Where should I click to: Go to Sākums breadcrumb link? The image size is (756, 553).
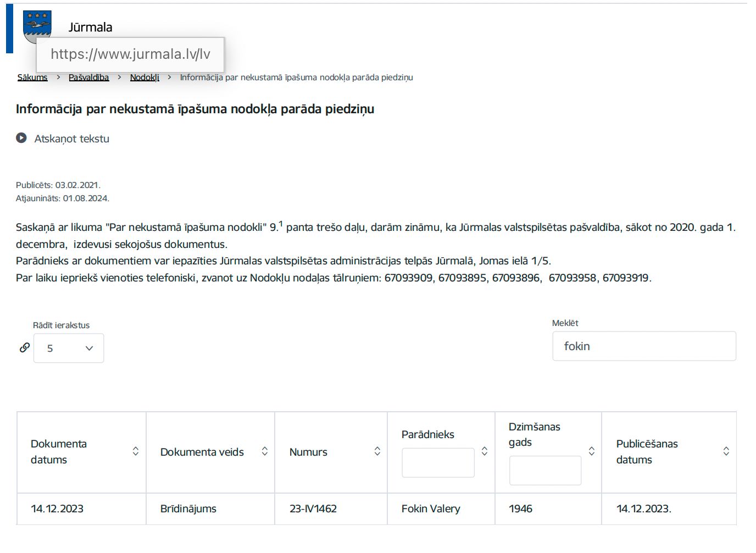tap(32, 78)
